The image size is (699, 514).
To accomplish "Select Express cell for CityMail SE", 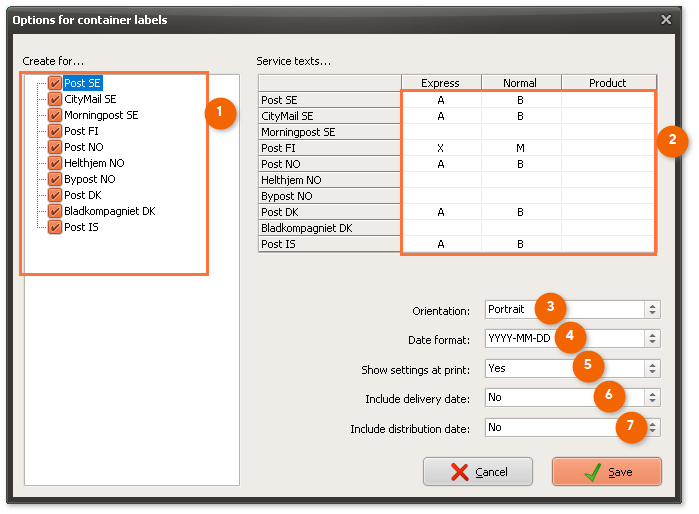I will pos(441,116).
